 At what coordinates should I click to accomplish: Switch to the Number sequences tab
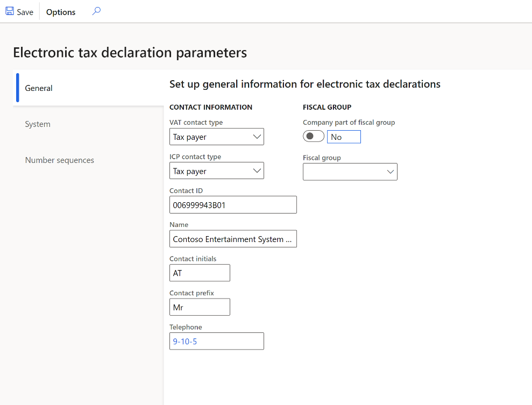coord(59,160)
